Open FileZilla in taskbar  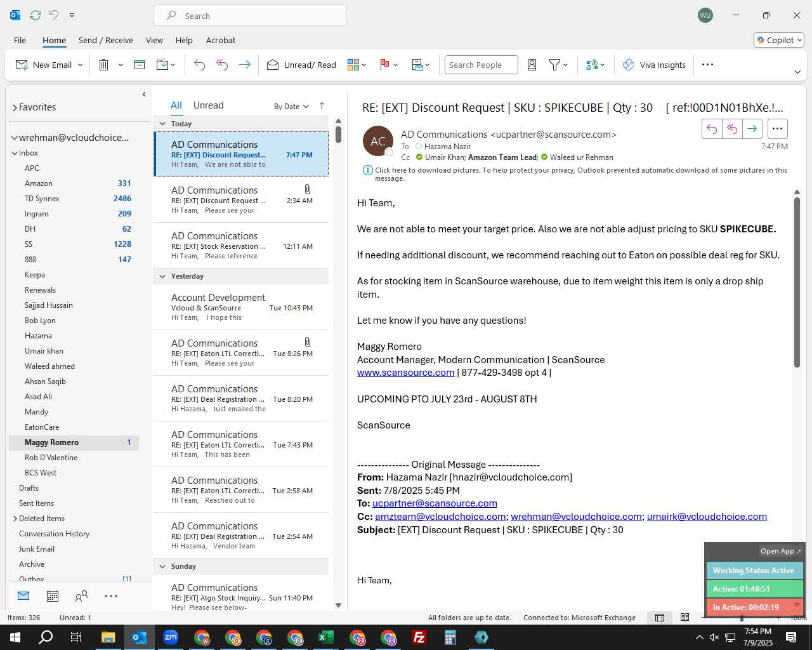click(x=419, y=637)
